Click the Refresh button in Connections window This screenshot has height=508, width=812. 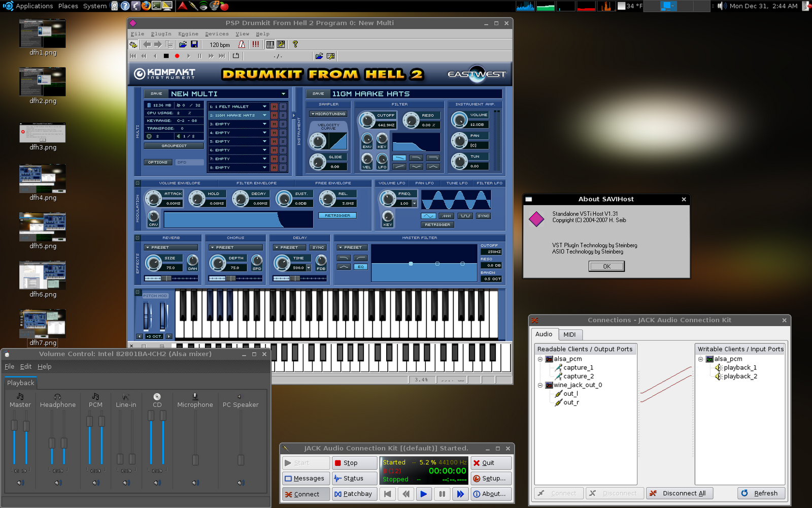[x=761, y=493]
